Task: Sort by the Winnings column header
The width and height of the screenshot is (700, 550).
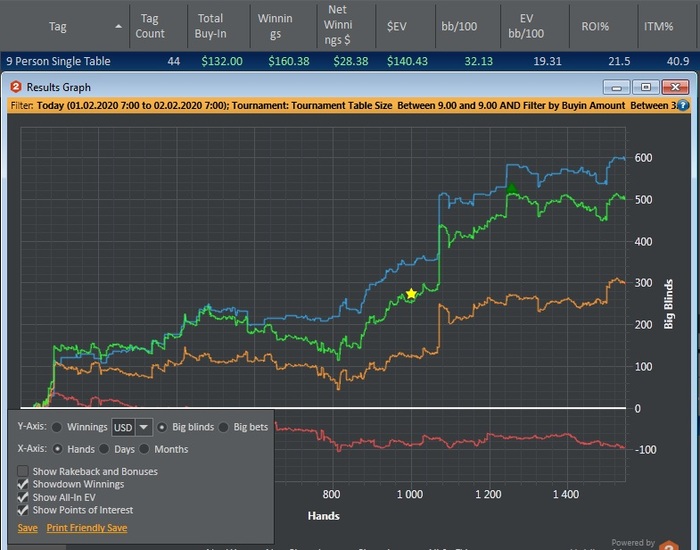Action: [x=275, y=26]
